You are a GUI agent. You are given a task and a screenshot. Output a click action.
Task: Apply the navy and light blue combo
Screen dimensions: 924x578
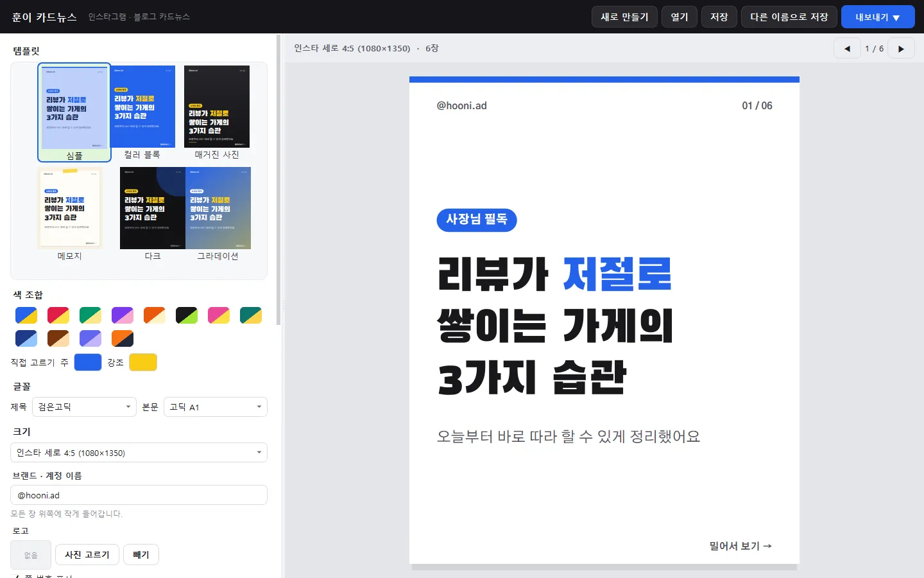coord(26,338)
